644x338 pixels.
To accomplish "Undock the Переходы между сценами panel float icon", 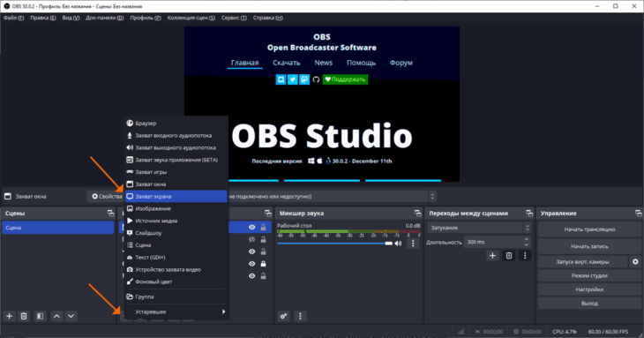I will coord(529,214).
